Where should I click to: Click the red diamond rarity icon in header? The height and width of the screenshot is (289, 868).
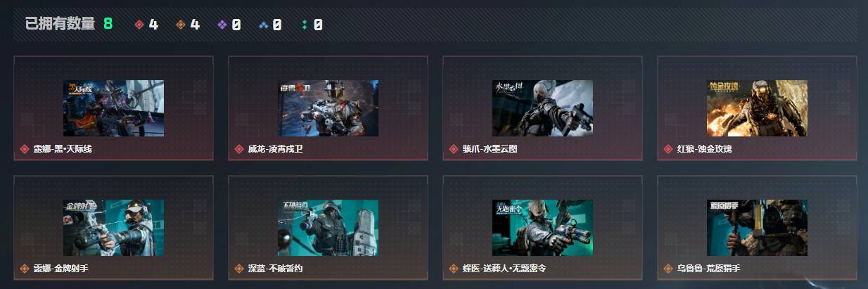(139, 25)
